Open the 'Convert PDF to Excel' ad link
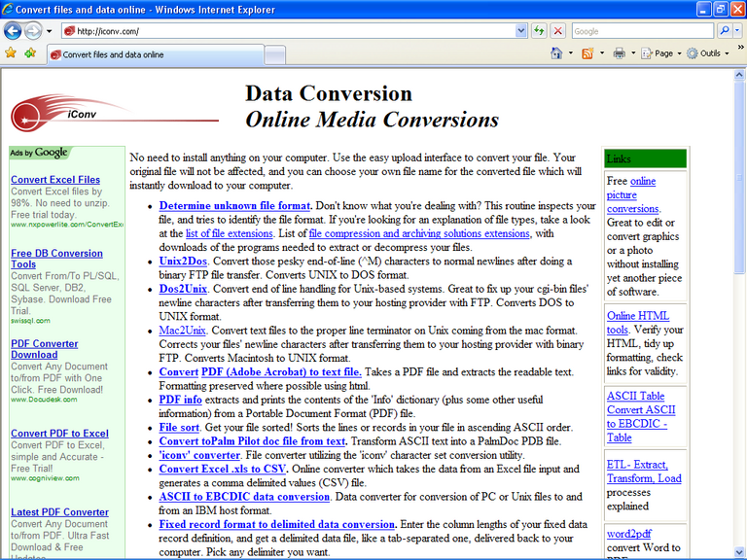 [59, 434]
